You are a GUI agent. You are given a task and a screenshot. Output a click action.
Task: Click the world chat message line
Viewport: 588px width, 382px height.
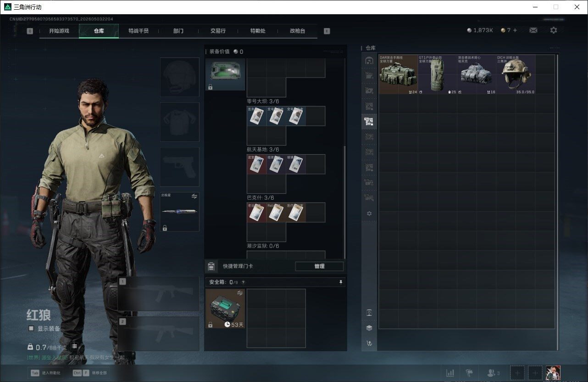pyautogui.click(x=76, y=357)
